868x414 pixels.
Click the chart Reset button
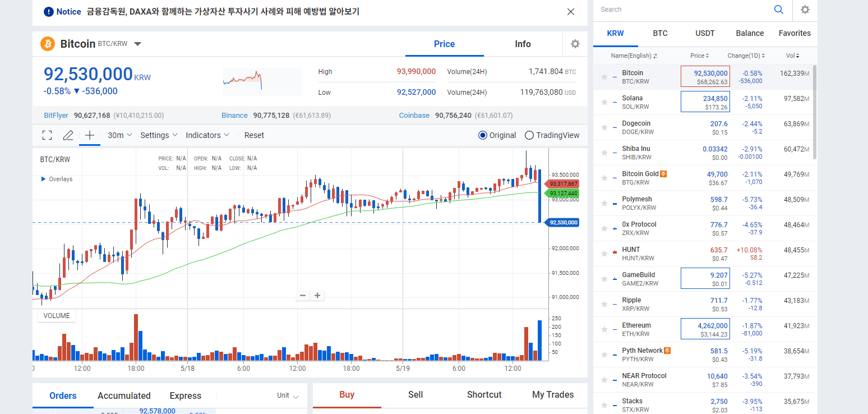coord(254,135)
